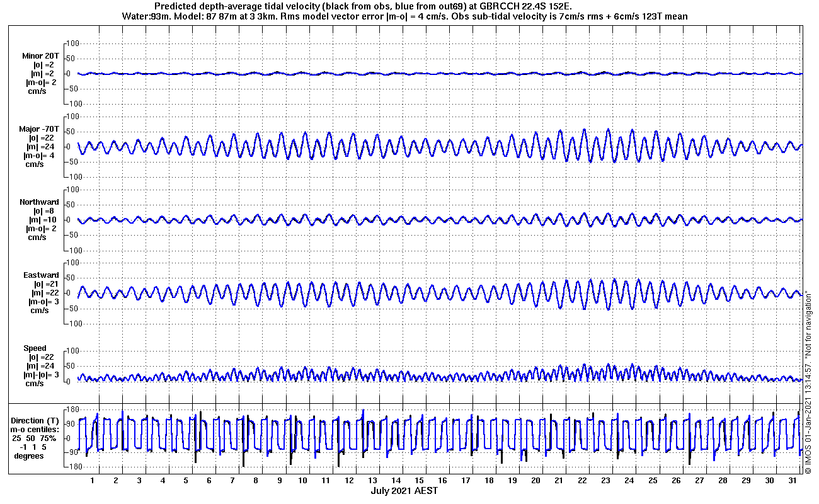Click the chart title 'Predicted depth-average tidal velocity' line
Screen dimensions: 819x504
tap(363, 7)
